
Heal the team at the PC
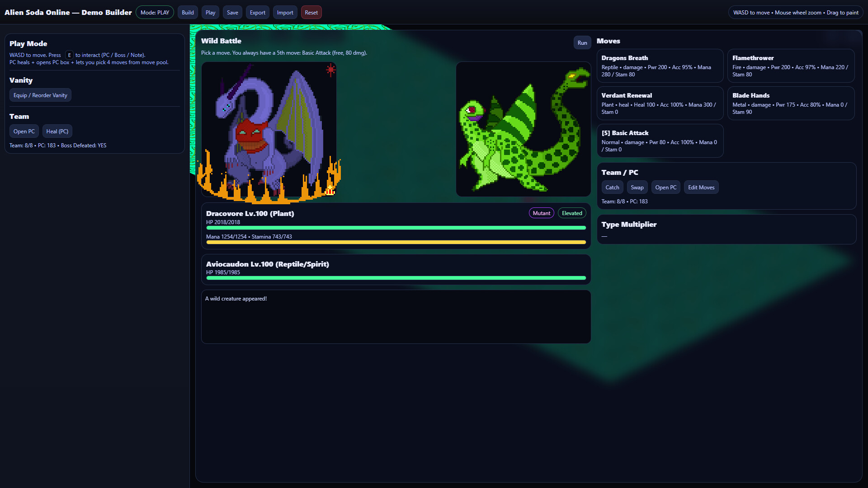[x=57, y=131]
